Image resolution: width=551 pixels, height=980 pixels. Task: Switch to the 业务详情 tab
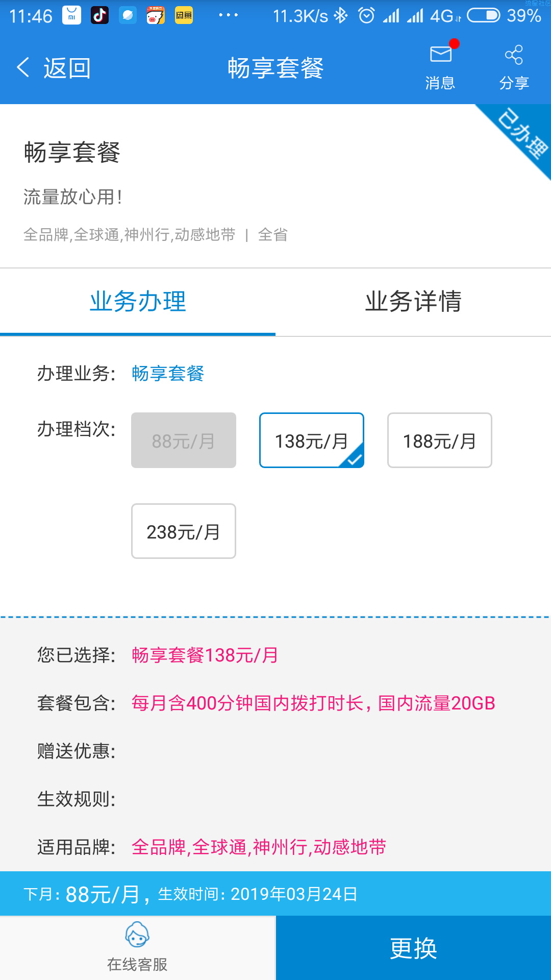pos(413,302)
